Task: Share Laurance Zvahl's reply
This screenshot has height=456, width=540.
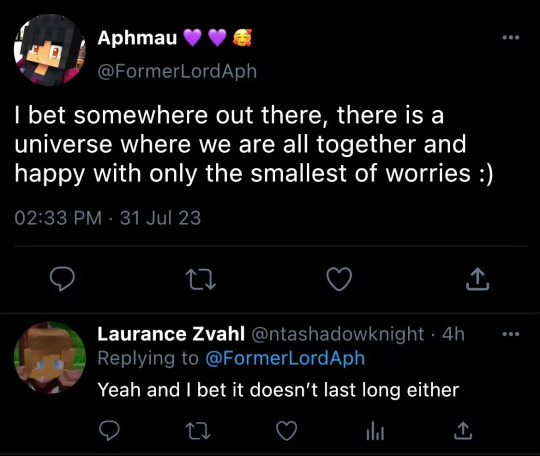Action: pos(463,431)
